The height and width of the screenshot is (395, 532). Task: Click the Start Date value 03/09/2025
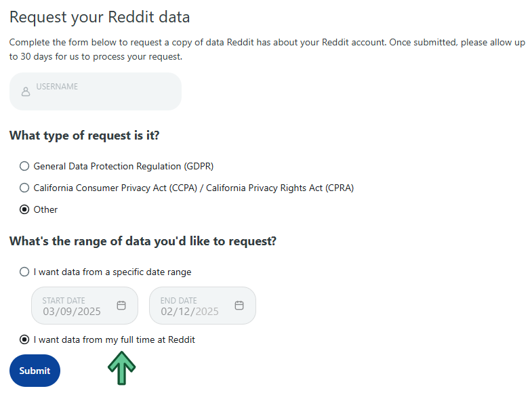pos(72,312)
